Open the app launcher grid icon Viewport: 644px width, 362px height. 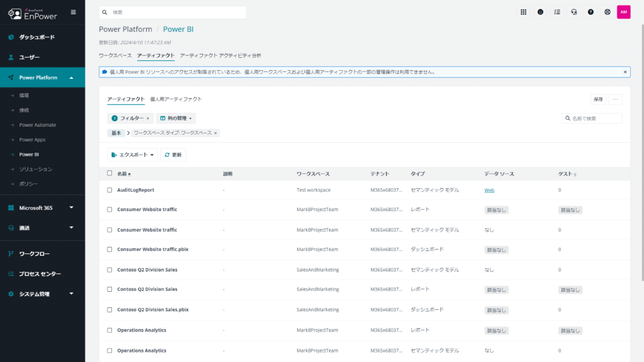pyautogui.click(x=523, y=12)
